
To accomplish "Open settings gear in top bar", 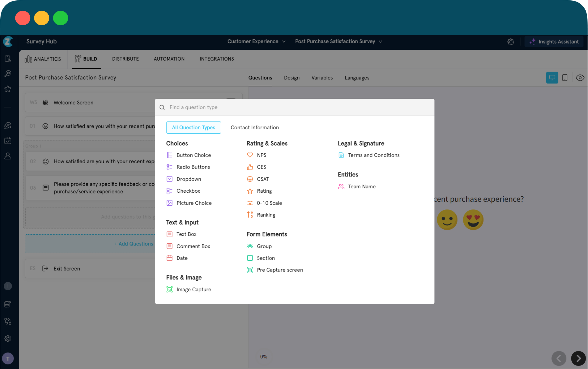I will pyautogui.click(x=511, y=42).
